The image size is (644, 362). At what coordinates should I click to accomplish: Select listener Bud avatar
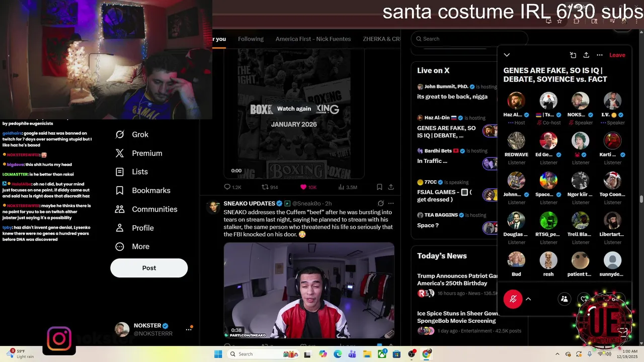click(516, 260)
